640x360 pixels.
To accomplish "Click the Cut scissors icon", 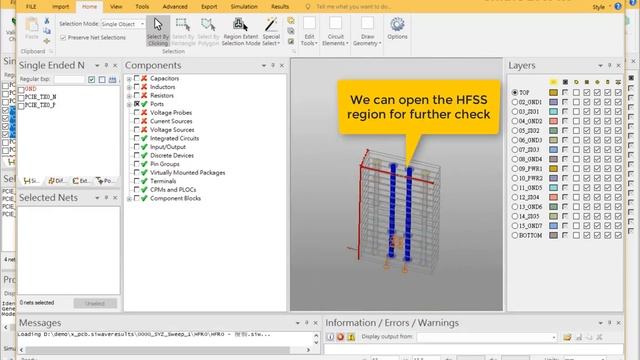I will 47,21.
